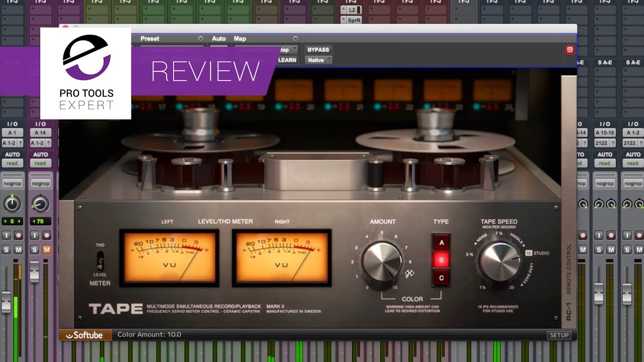Click the A 1 track volume fader

[6, 302]
